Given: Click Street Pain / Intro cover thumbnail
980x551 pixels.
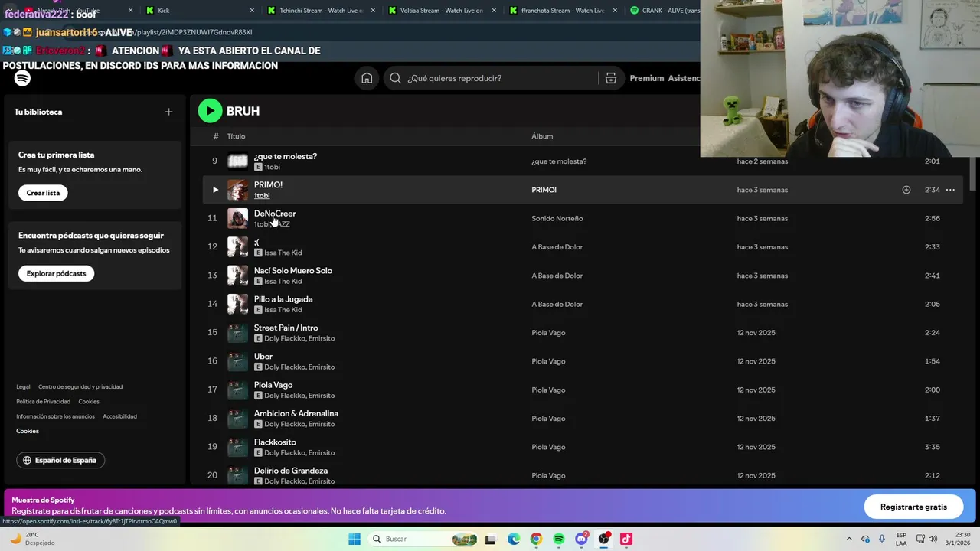Looking at the screenshot, I should [x=237, y=333].
